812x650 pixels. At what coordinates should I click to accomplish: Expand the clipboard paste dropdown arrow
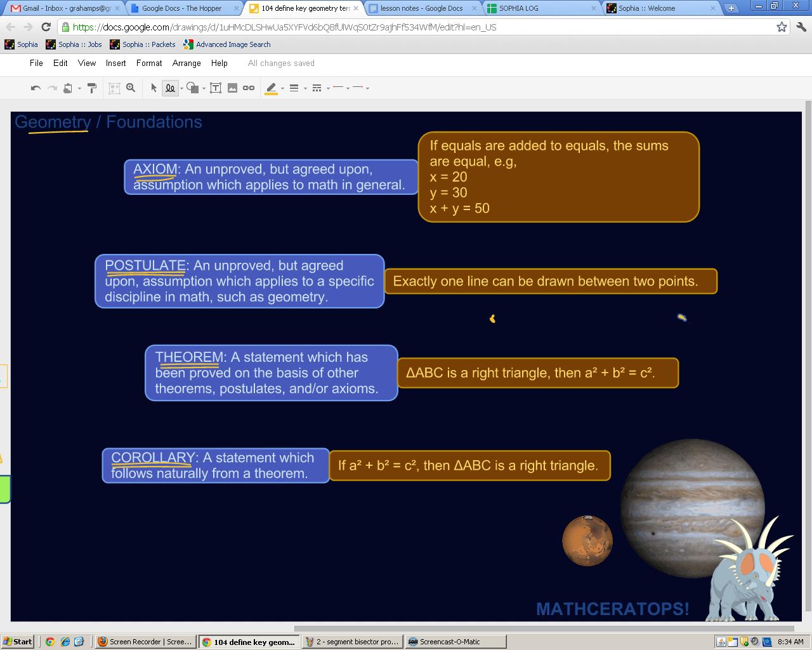[79, 89]
